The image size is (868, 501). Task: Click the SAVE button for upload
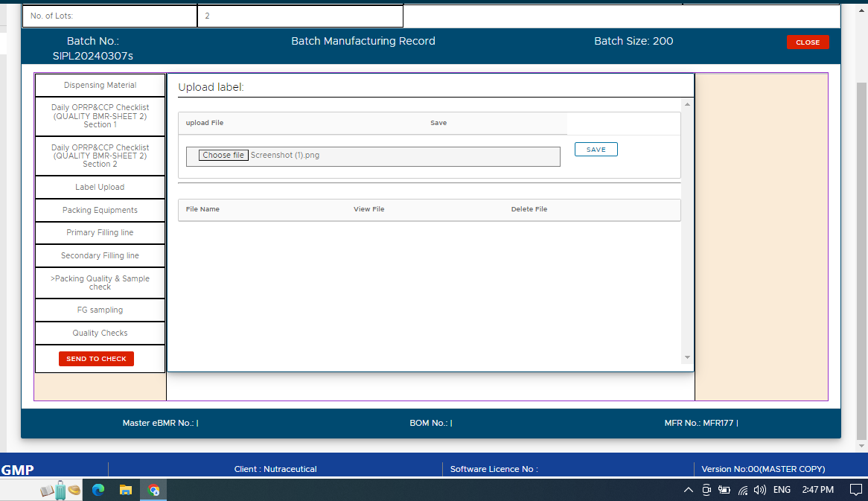[596, 150]
